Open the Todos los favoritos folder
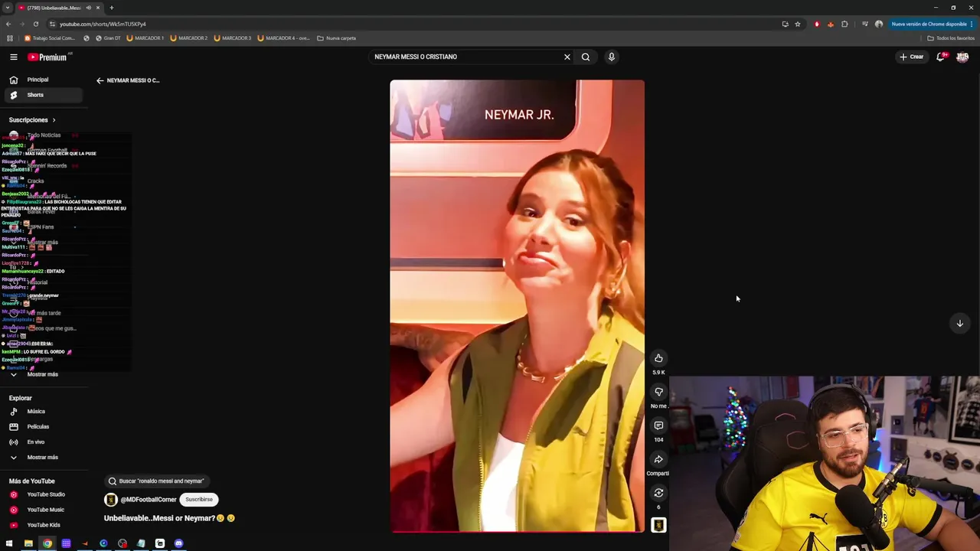Image resolution: width=980 pixels, height=551 pixels. [x=951, y=38]
